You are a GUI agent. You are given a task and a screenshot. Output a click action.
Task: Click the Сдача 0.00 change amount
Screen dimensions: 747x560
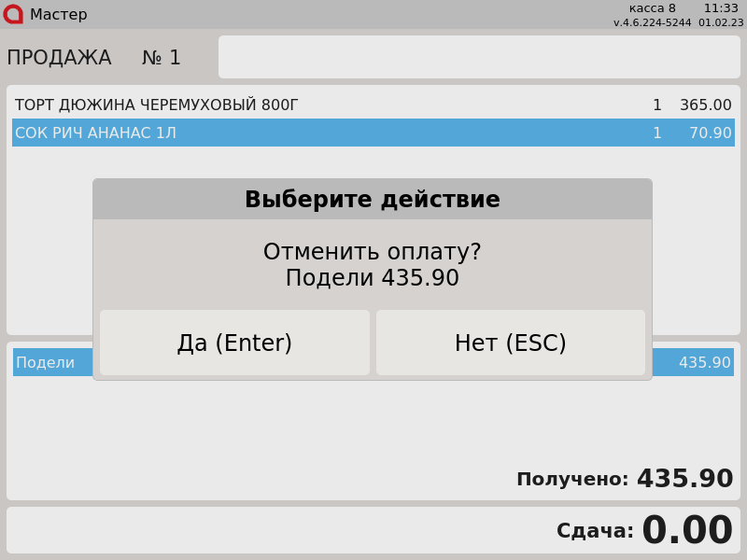click(x=686, y=531)
